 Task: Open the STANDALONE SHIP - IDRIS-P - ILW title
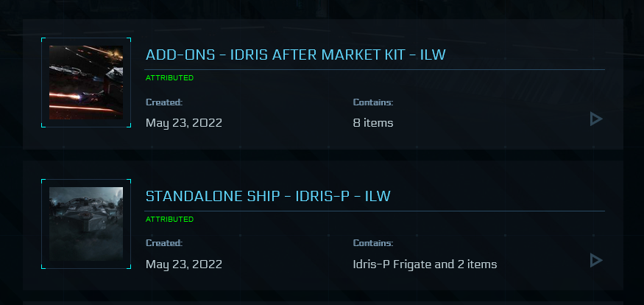pos(268,196)
